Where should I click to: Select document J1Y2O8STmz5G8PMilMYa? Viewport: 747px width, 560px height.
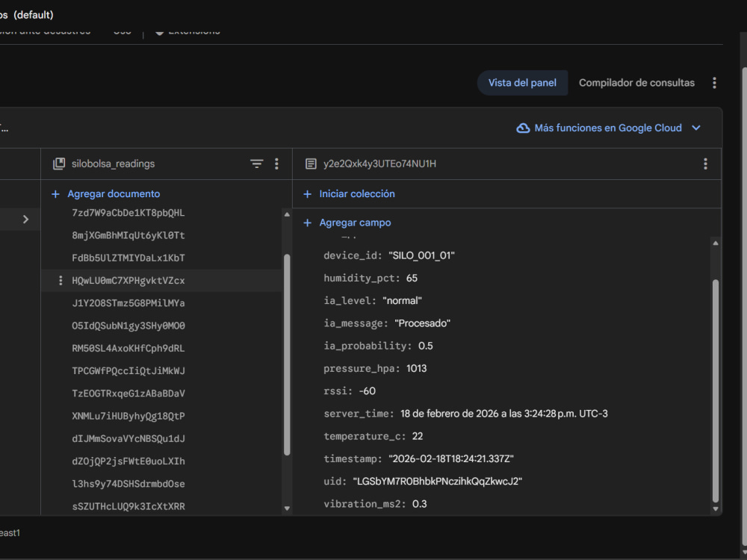128,303
